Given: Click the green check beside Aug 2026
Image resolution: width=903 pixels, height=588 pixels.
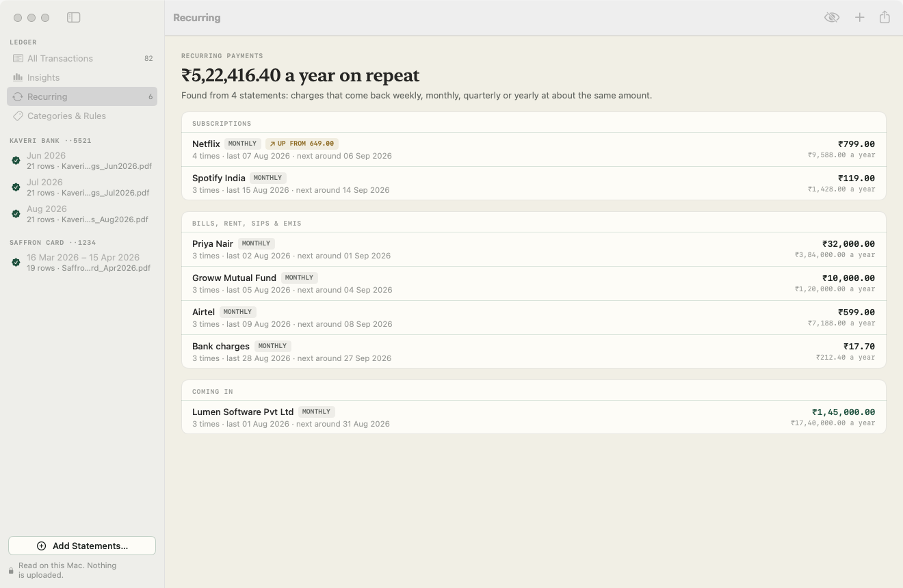Looking at the screenshot, I should point(16,214).
